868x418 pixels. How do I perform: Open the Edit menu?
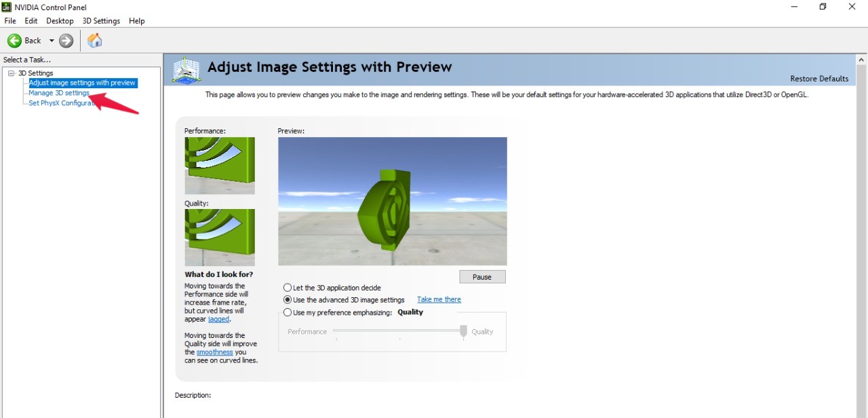click(31, 21)
